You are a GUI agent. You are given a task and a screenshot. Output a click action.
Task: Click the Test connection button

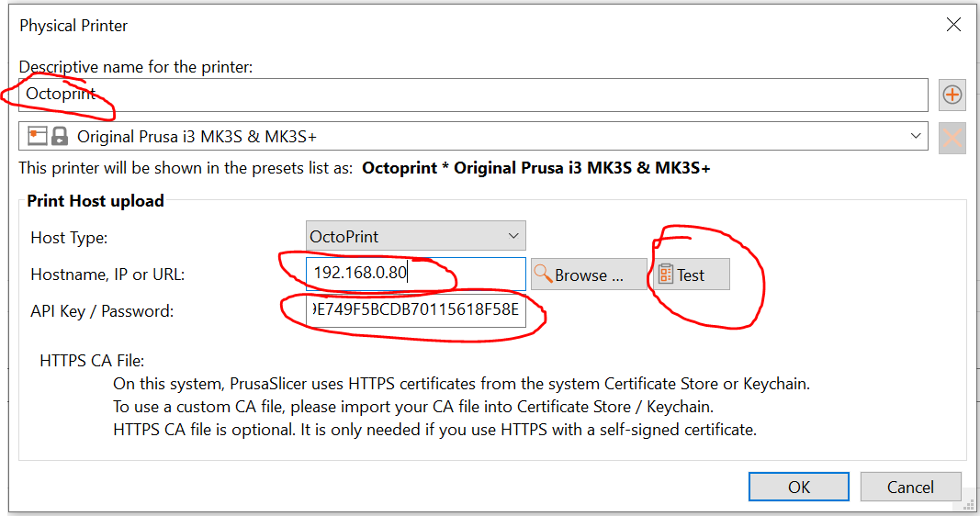(x=692, y=275)
